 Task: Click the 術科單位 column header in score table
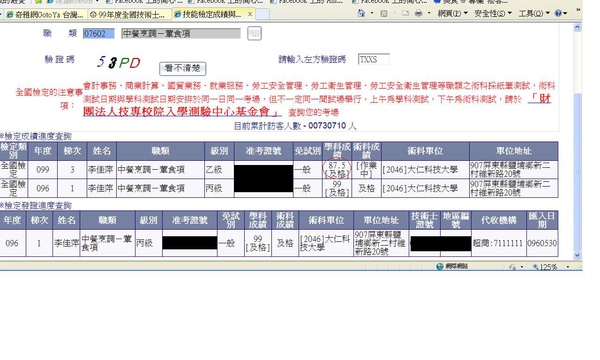pyautogui.click(x=425, y=151)
